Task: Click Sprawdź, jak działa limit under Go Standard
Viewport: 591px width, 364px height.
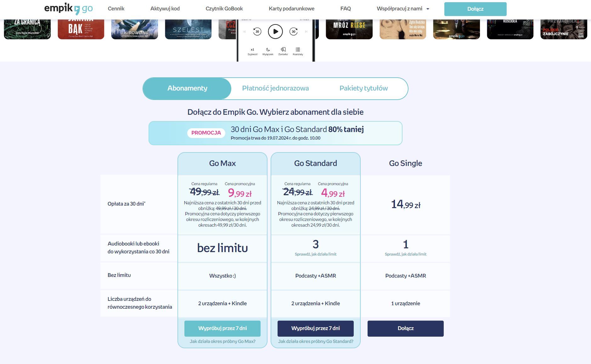Action: pos(316,254)
